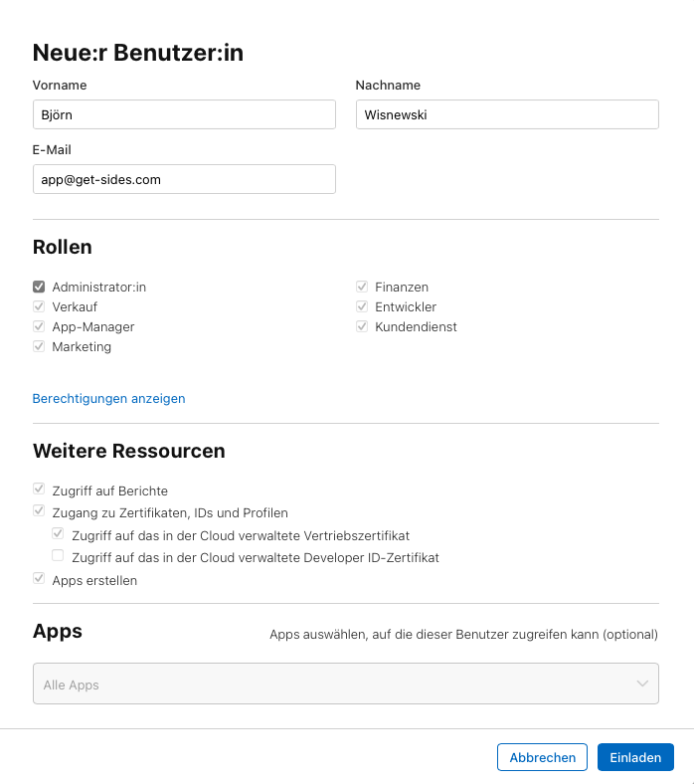This screenshot has height=784, width=694.
Task: Toggle Cloud verwaltete Vertriebszertifikat access checkbox
Action: tap(58, 533)
